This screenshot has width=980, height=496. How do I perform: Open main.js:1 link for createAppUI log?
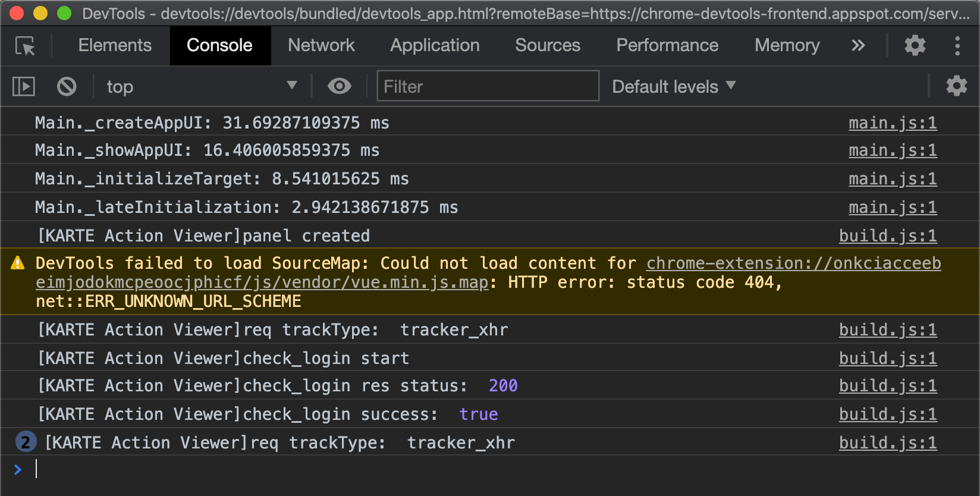[893, 123]
